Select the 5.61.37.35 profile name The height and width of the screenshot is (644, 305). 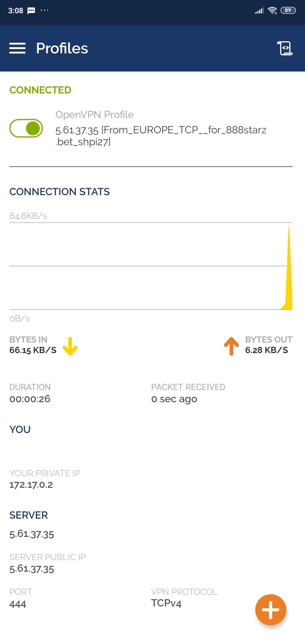(x=160, y=136)
